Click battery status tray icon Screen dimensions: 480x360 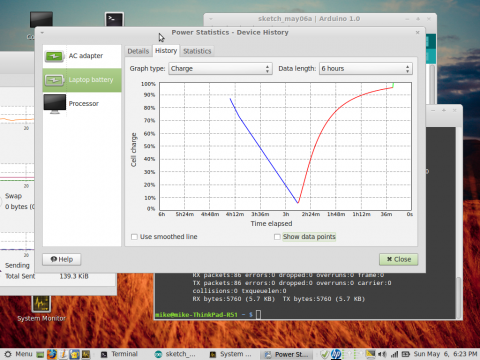[x=406, y=354]
